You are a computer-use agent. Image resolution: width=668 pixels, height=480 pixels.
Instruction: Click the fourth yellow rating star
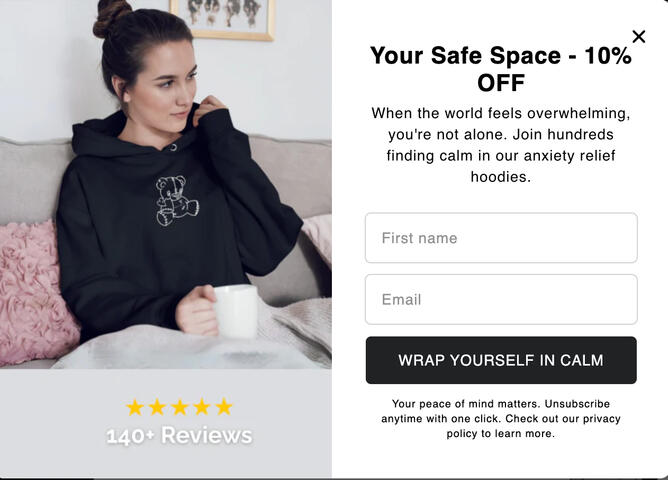point(202,407)
